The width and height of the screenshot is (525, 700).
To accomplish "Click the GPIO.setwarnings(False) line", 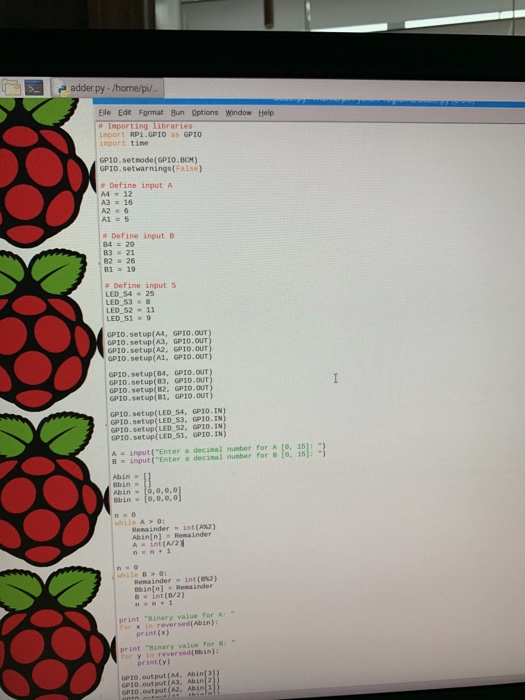I will [151, 168].
